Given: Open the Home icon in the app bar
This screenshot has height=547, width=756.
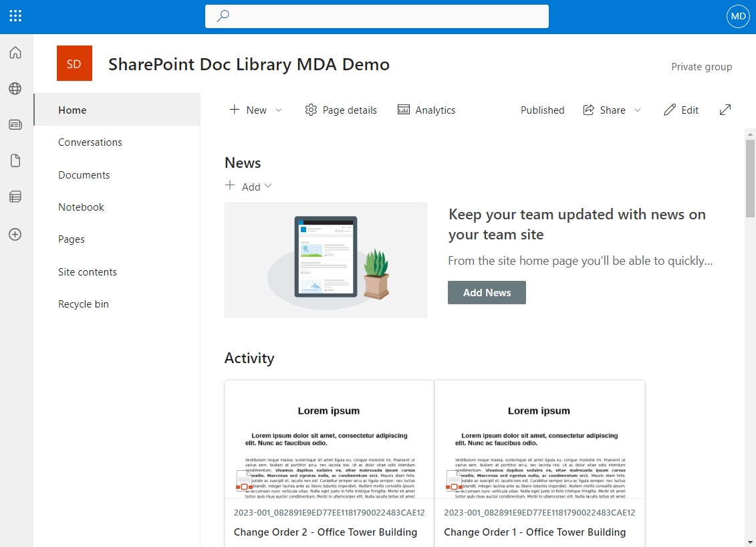Looking at the screenshot, I should point(15,52).
